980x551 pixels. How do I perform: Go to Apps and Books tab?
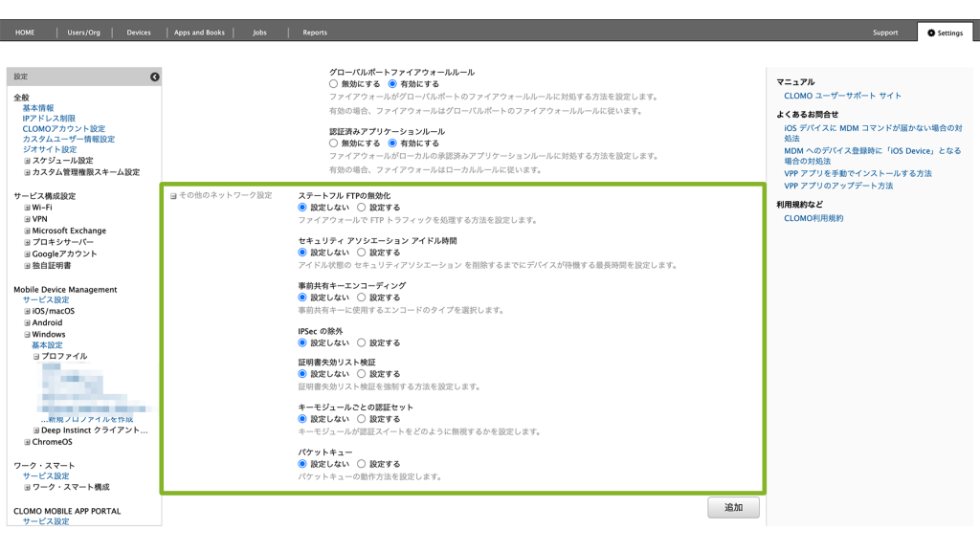click(199, 33)
